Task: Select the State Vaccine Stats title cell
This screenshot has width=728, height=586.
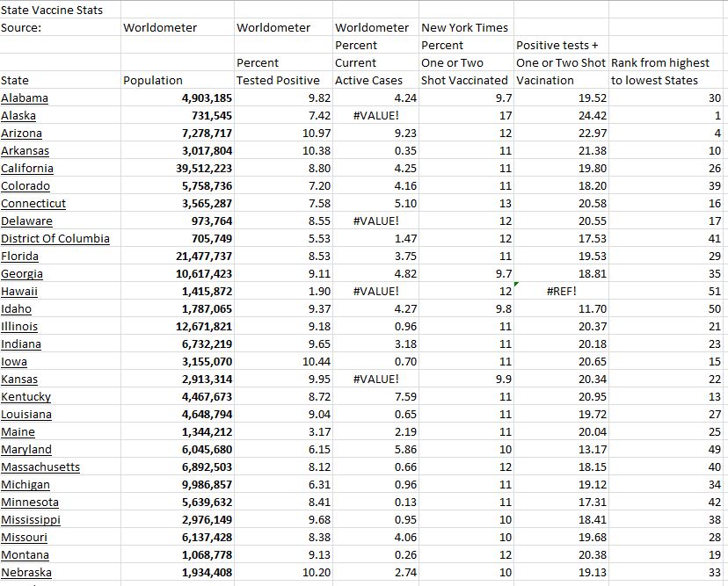Action: point(51,10)
